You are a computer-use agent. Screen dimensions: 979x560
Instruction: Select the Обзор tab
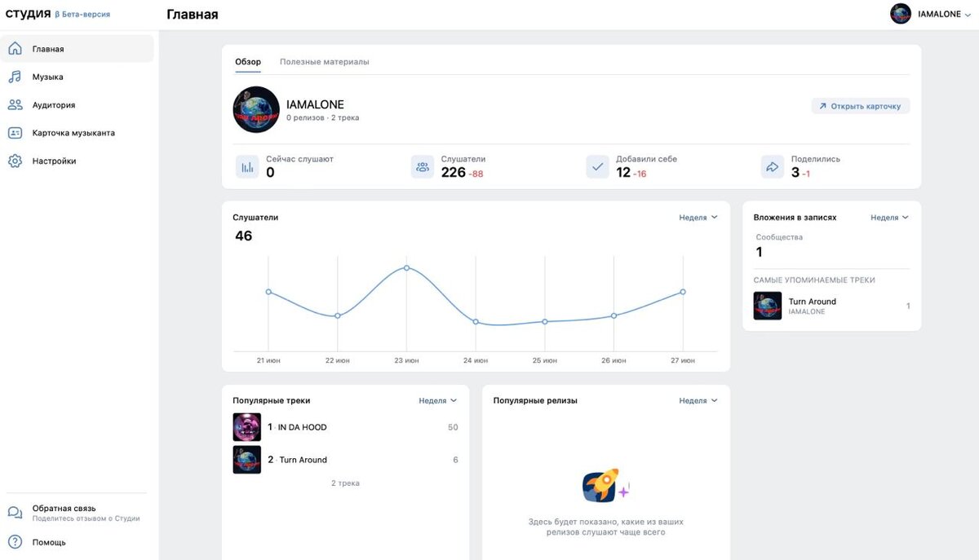(248, 62)
